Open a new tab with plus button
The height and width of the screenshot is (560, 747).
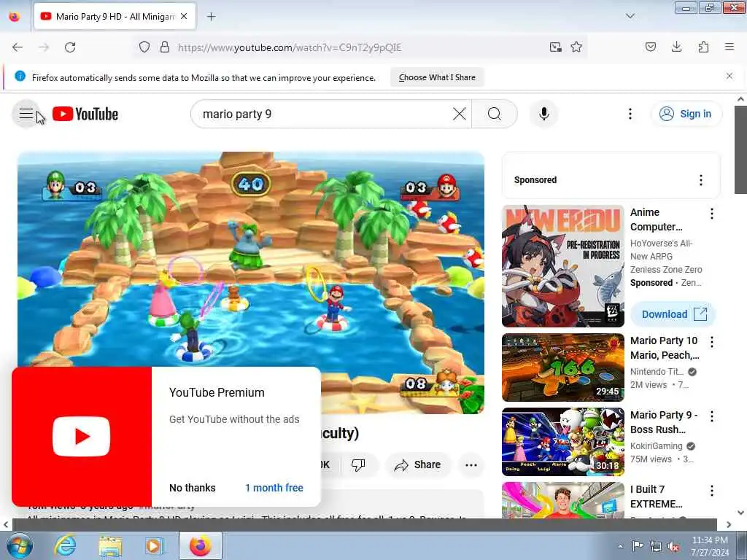tap(211, 17)
